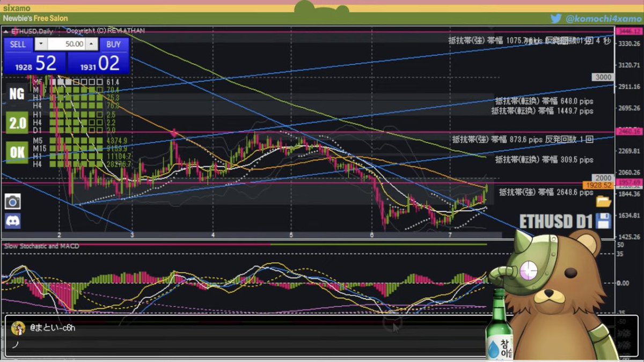Click the 3120.71 price axis label

click(630, 65)
